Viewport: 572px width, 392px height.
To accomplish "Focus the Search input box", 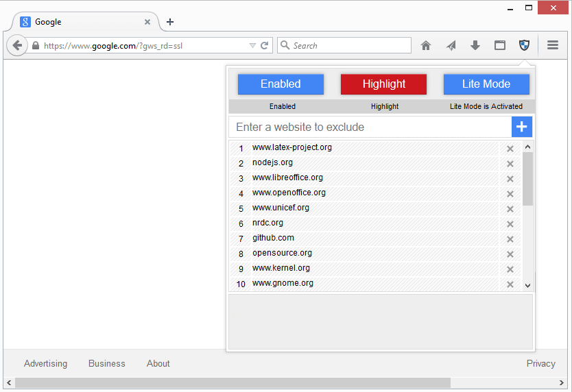I will 344,46.
